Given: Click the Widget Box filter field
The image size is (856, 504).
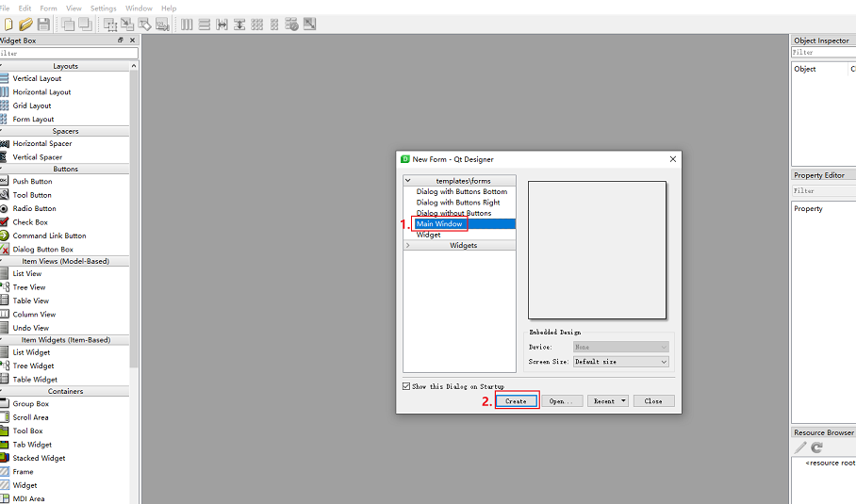Looking at the screenshot, I should pyautogui.click(x=69, y=53).
